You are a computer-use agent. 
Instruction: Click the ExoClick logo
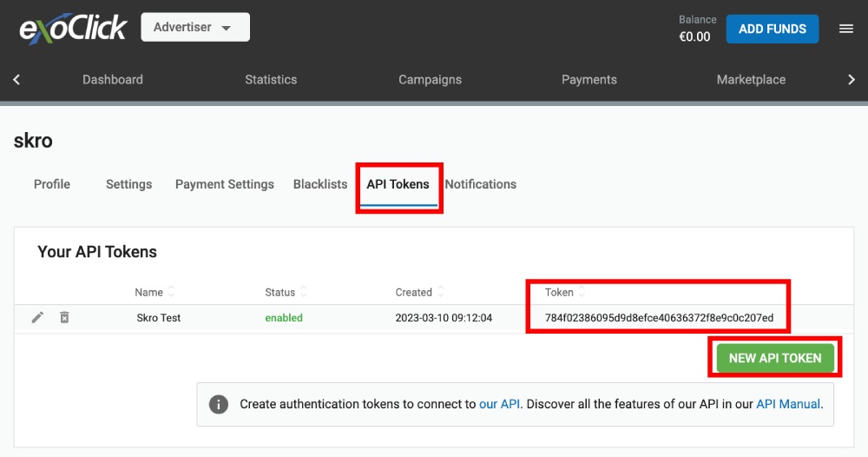tap(73, 28)
